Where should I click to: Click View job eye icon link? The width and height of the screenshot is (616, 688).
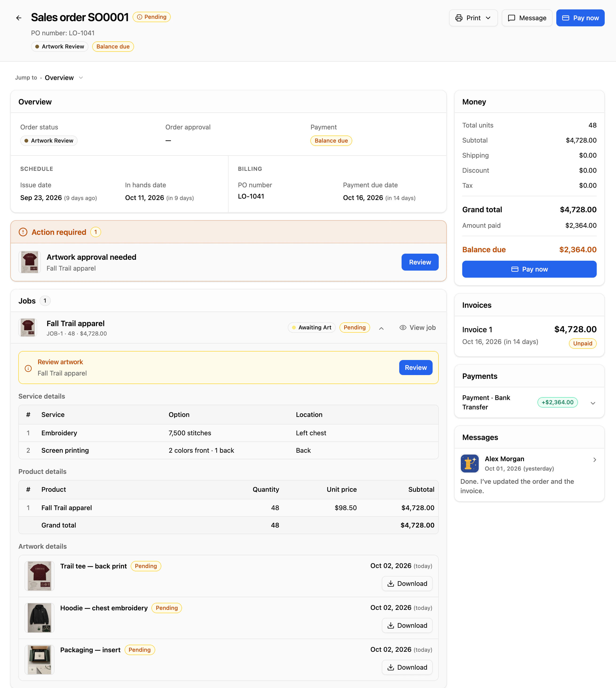pos(417,328)
